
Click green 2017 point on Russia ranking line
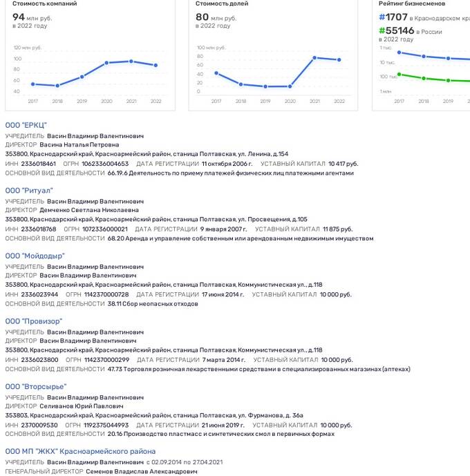399,75
